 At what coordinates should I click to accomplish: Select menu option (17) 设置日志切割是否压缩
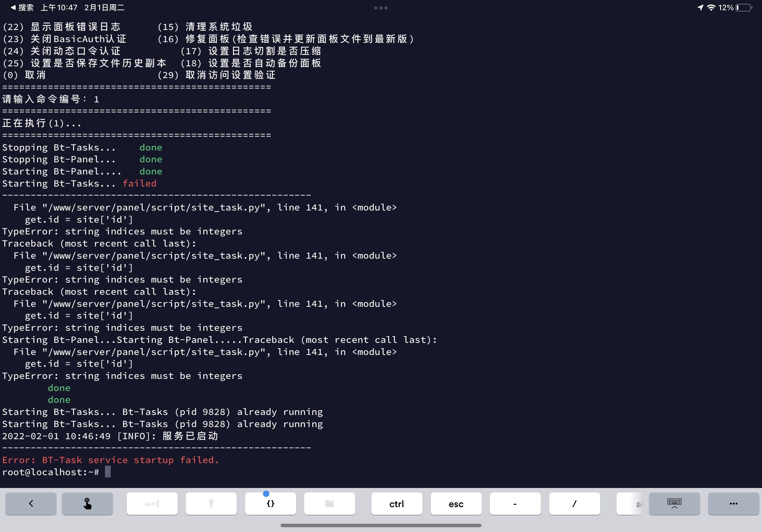[251, 51]
